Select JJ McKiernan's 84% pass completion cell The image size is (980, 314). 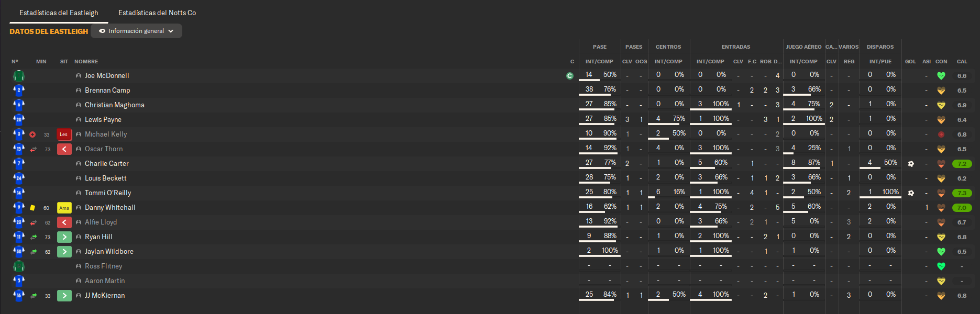(x=610, y=295)
